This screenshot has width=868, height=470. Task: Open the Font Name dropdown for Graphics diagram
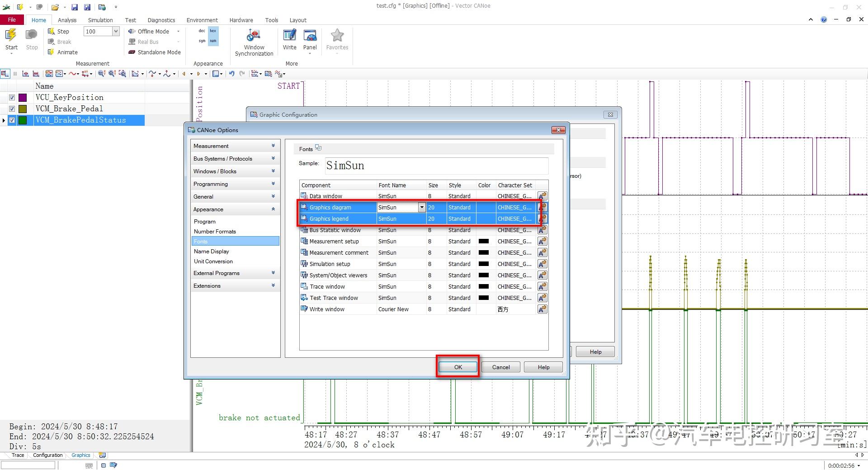(421, 207)
